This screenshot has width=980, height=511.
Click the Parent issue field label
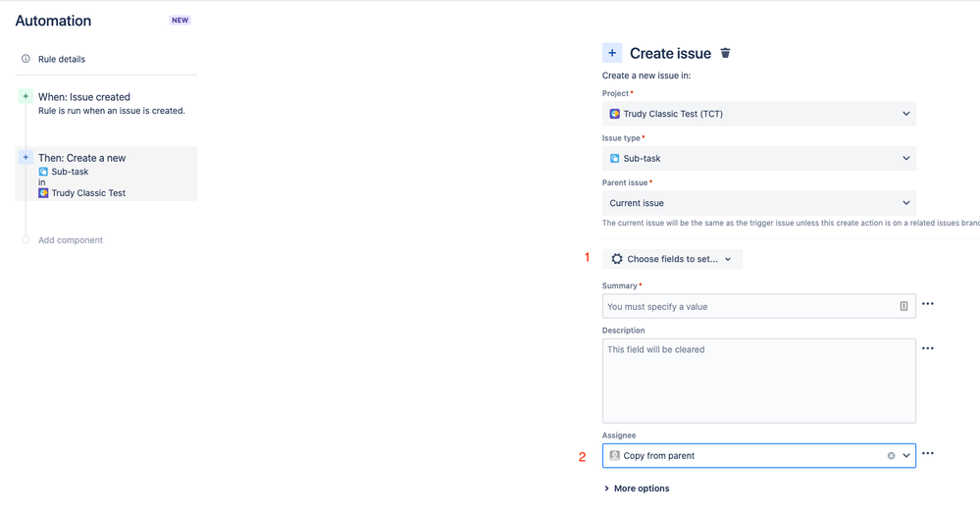[625, 182]
